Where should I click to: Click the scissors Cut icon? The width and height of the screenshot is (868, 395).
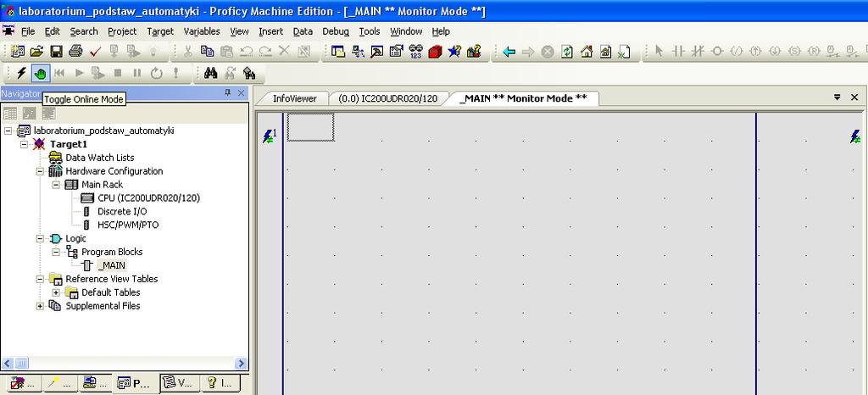pos(187,52)
